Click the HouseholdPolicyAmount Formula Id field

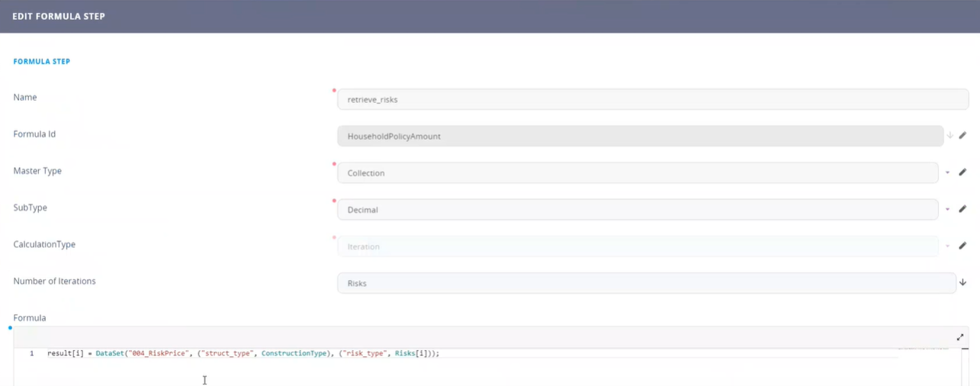point(639,136)
